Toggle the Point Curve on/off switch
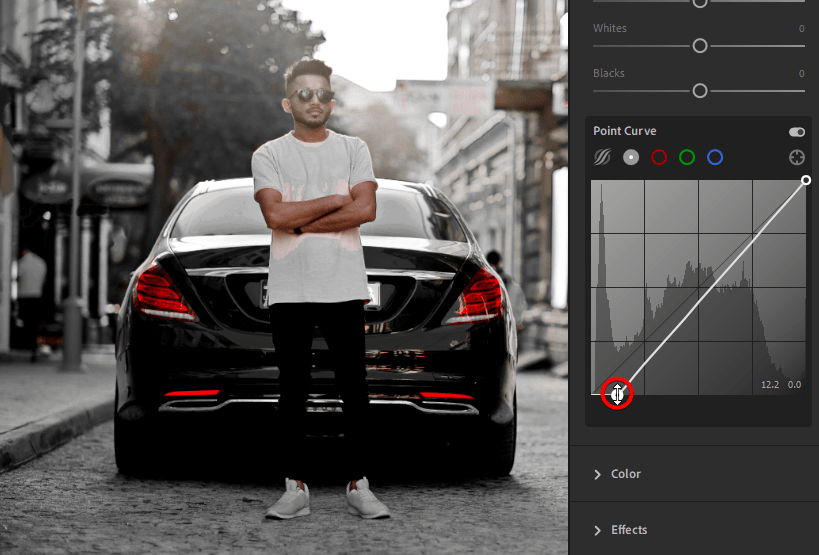 tap(797, 132)
